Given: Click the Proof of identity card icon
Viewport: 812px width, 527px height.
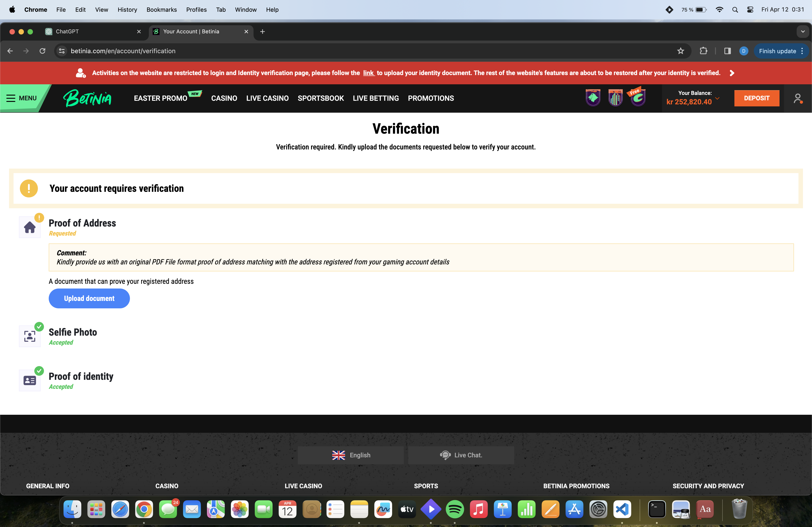Looking at the screenshot, I should pyautogui.click(x=30, y=380).
